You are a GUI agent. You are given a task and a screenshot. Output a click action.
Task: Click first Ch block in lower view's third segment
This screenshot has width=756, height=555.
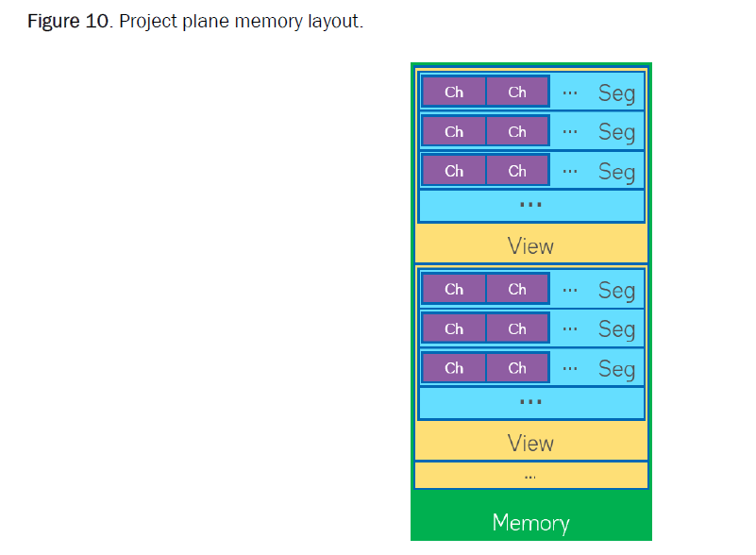click(454, 369)
